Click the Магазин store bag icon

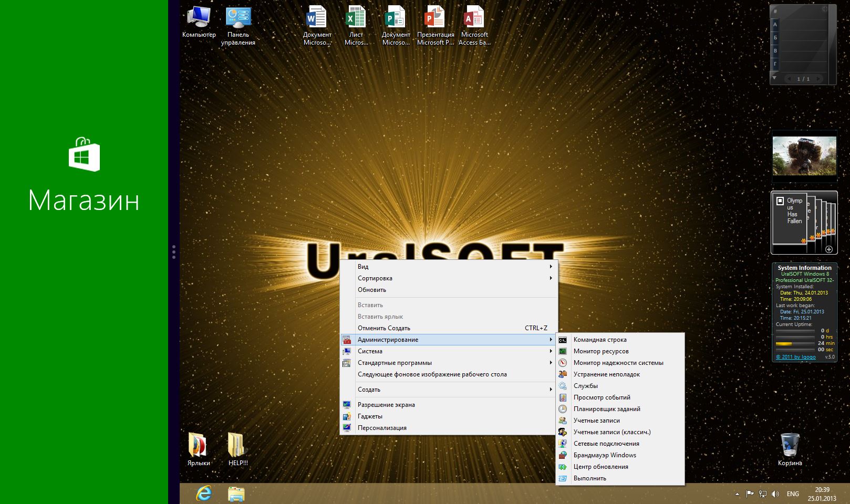click(84, 154)
